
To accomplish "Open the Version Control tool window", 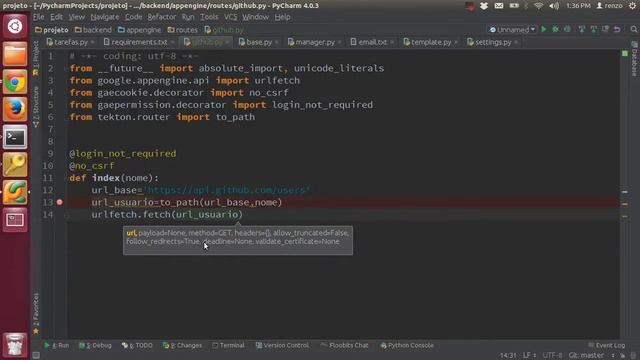I will point(282,345).
